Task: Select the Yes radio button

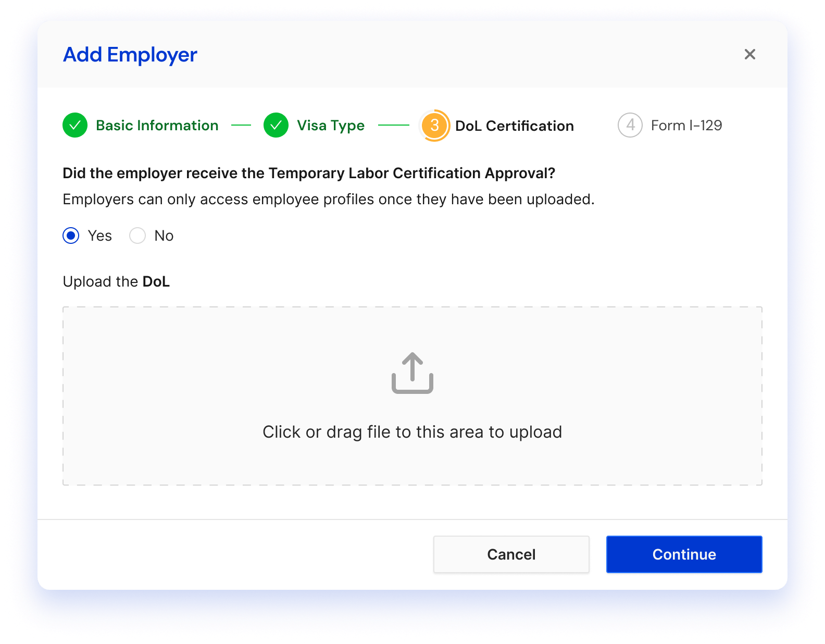Action: tap(71, 236)
